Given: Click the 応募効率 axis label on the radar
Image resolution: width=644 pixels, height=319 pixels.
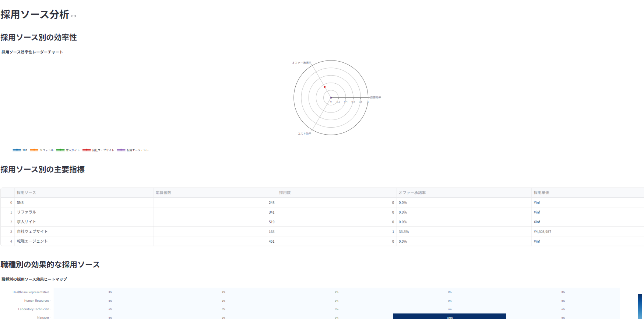Looking at the screenshot, I should [x=376, y=97].
